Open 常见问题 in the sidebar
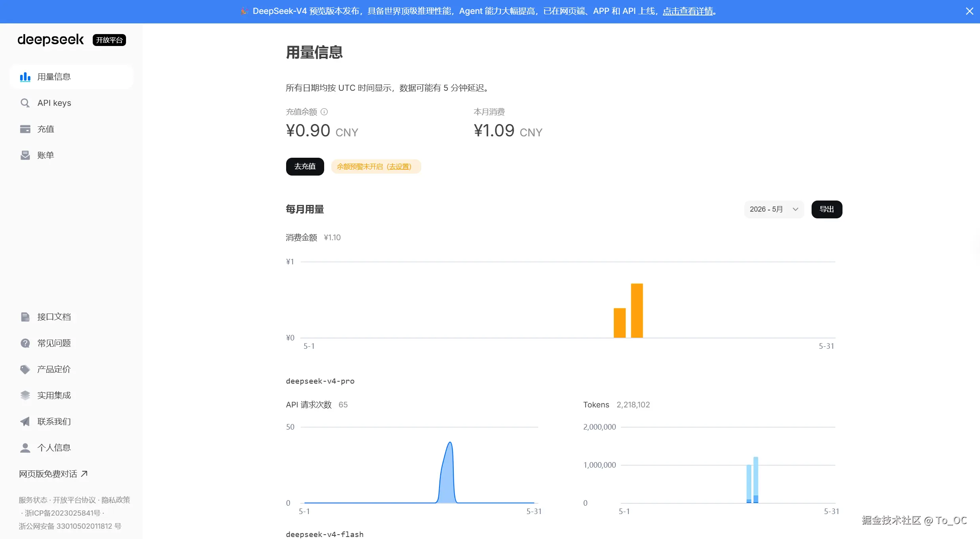This screenshot has width=980, height=539. click(71, 343)
